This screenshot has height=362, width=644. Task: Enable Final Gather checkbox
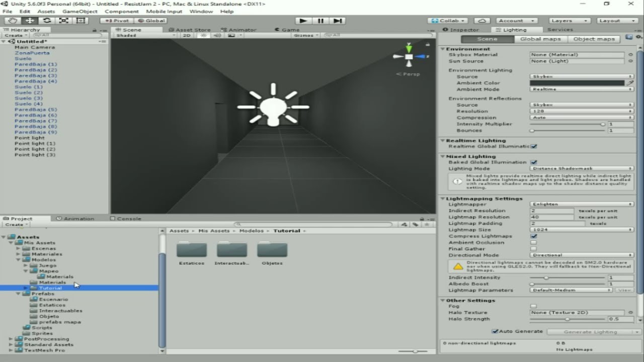(534, 249)
